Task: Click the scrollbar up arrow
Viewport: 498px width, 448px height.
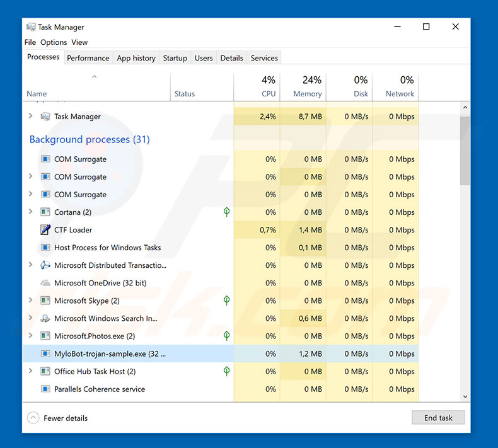Action: pos(465,108)
